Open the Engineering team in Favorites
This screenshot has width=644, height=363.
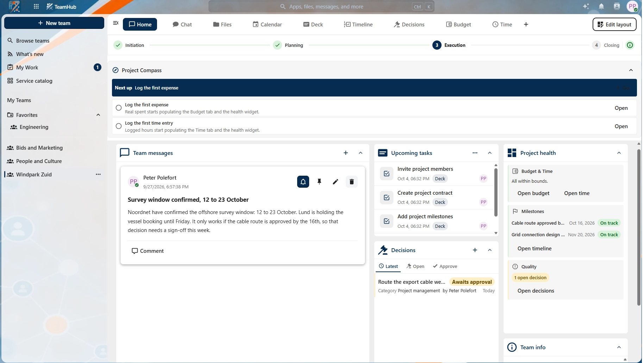pos(34,127)
